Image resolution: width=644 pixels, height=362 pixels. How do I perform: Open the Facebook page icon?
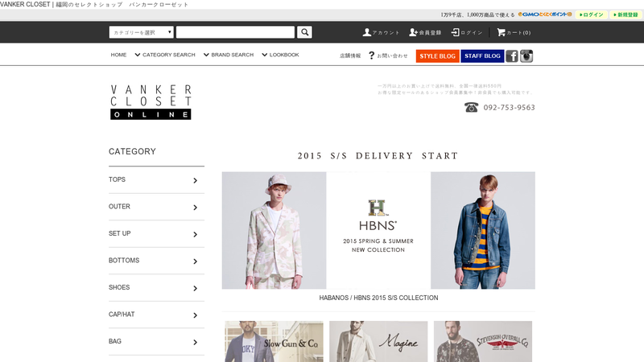point(512,56)
